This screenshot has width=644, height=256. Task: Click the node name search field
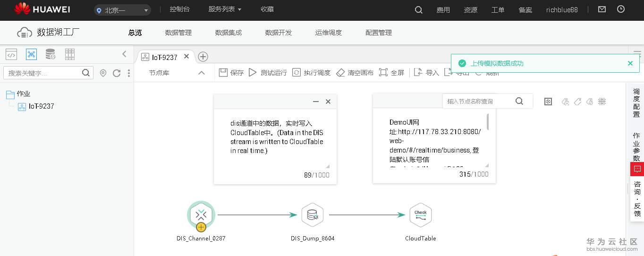(479, 101)
